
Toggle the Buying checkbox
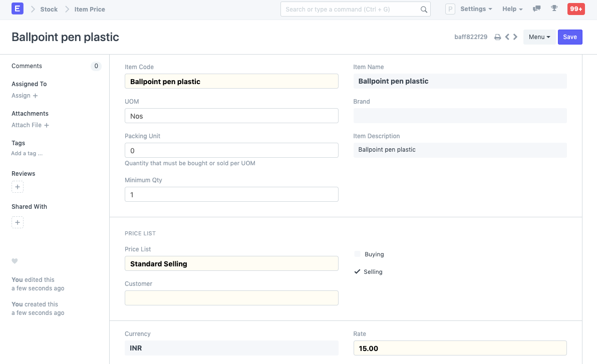click(x=358, y=254)
